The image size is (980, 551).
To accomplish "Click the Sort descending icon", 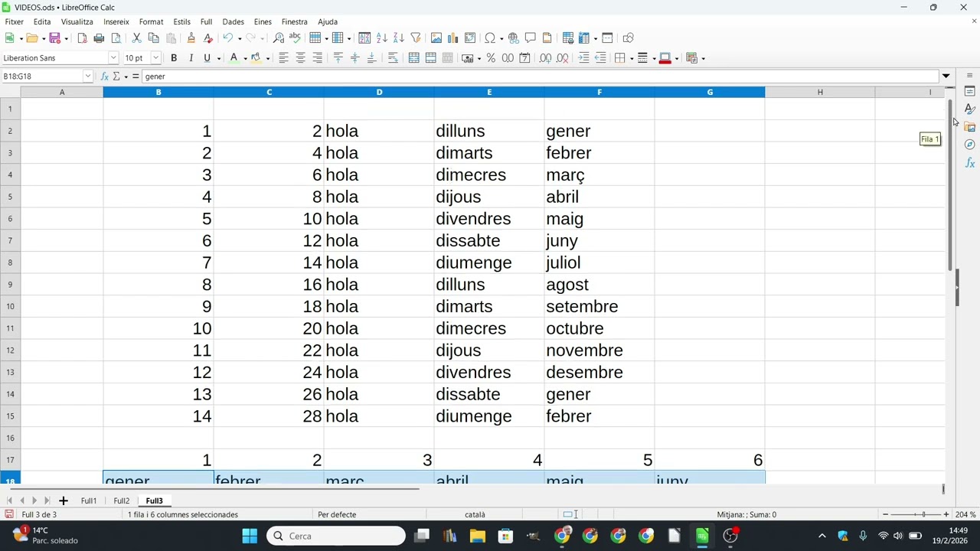I will [398, 37].
